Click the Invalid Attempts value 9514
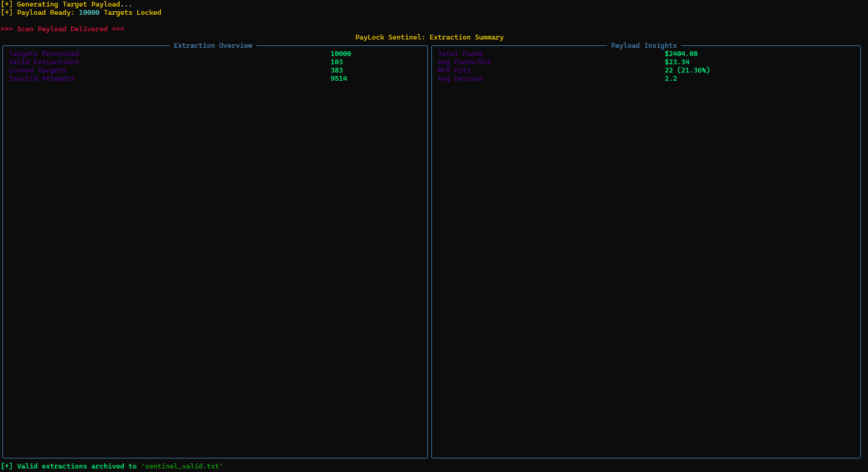The height and width of the screenshot is (472, 868). tap(338, 78)
